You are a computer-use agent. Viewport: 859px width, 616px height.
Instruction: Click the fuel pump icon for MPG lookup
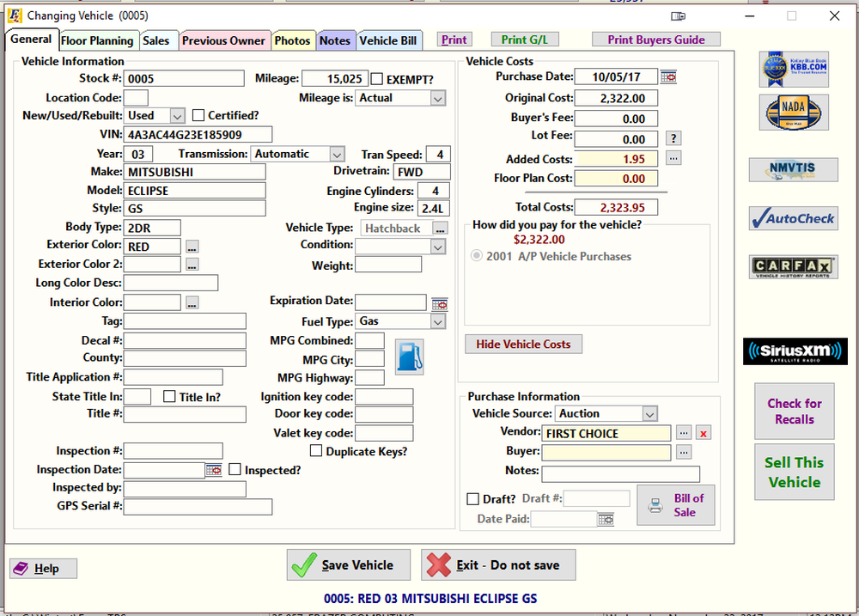pos(410,356)
